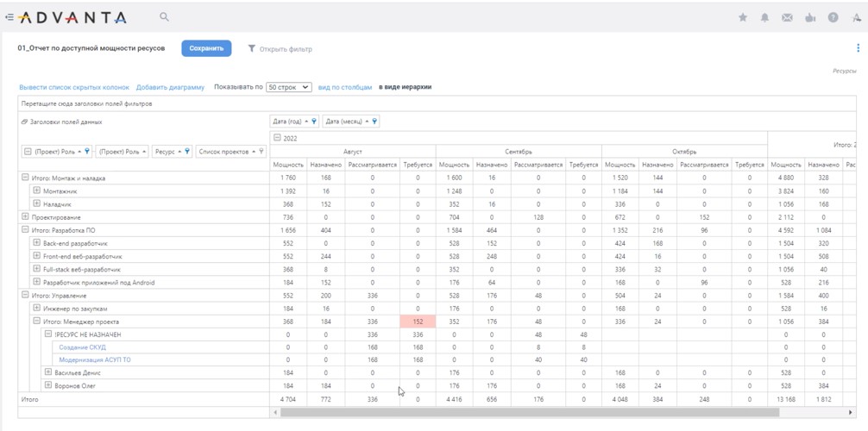Open notifications bell icon

(x=765, y=18)
